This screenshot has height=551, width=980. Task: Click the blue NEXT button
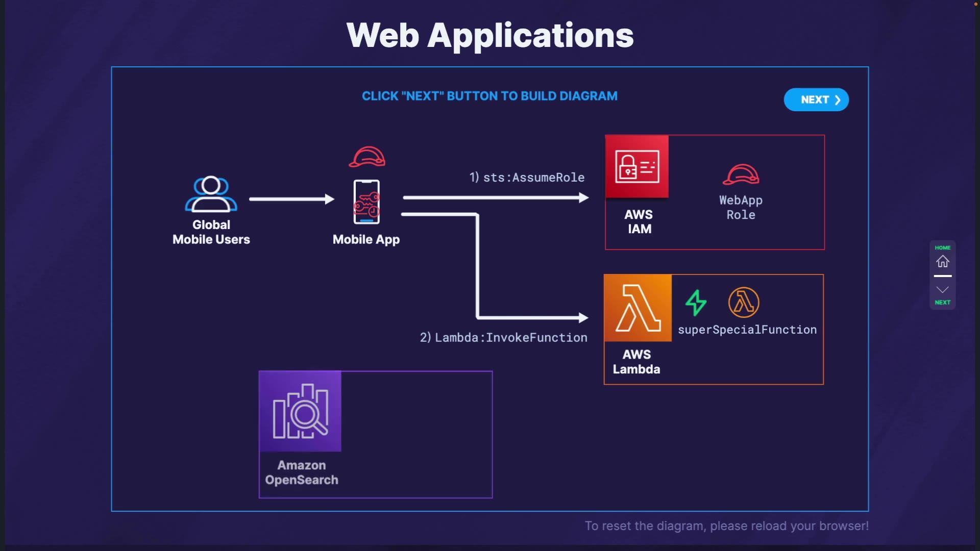pos(816,99)
